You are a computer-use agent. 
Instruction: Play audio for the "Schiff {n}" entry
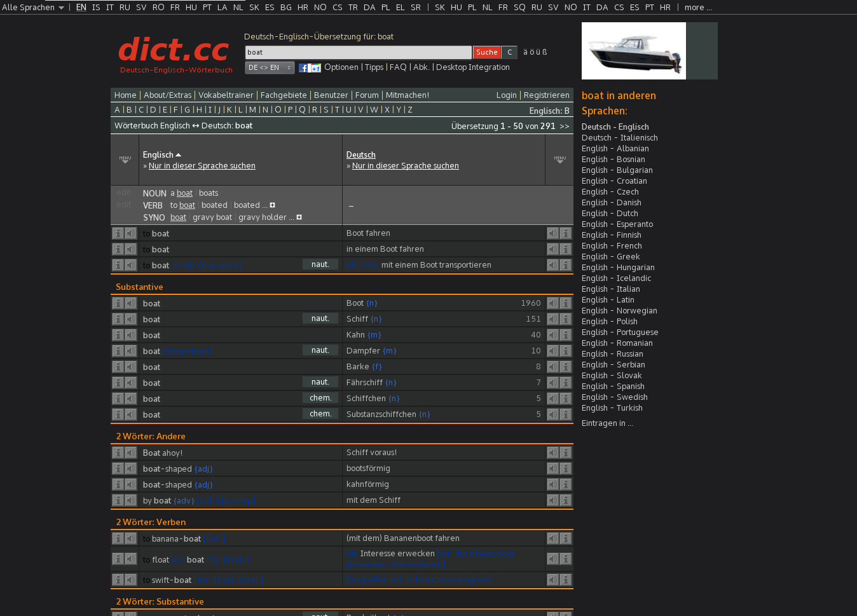(x=552, y=318)
